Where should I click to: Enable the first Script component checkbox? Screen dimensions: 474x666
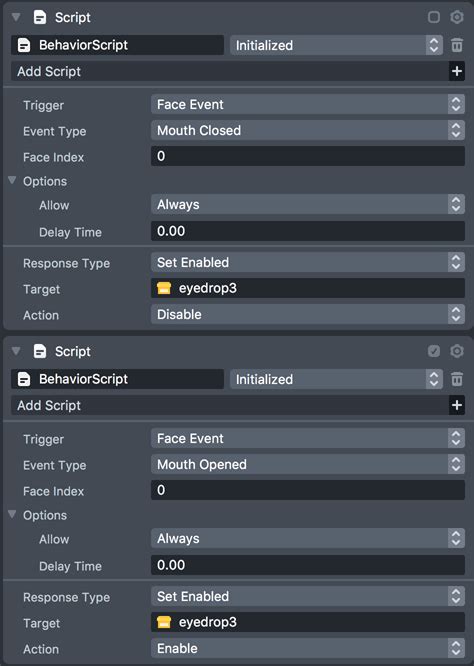(x=434, y=17)
